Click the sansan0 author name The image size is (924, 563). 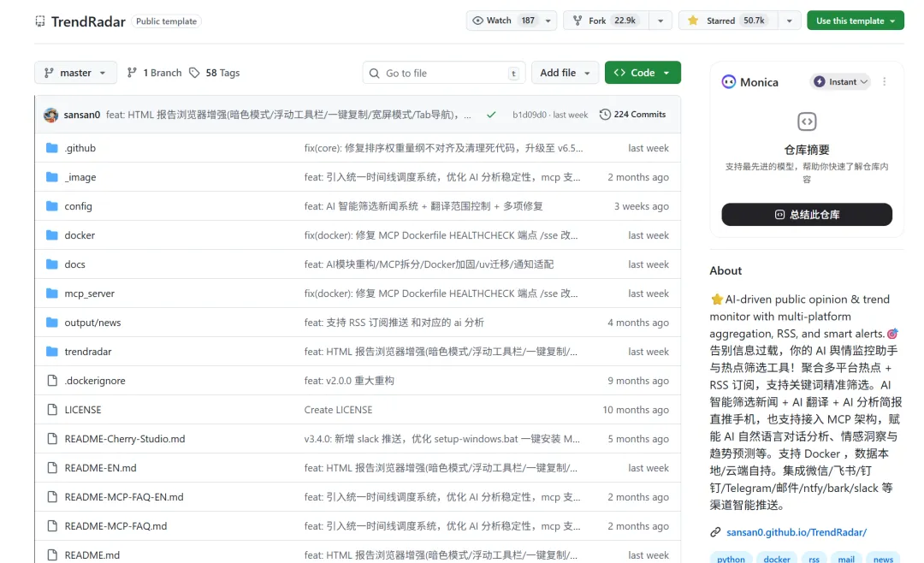pyautogui.click(x=82, y=115)
